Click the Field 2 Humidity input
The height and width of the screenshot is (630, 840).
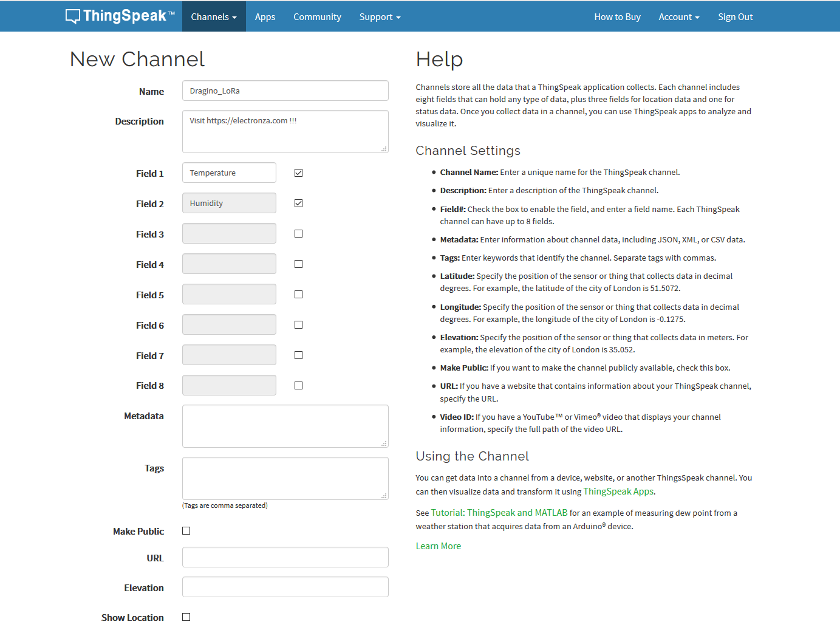229,203
